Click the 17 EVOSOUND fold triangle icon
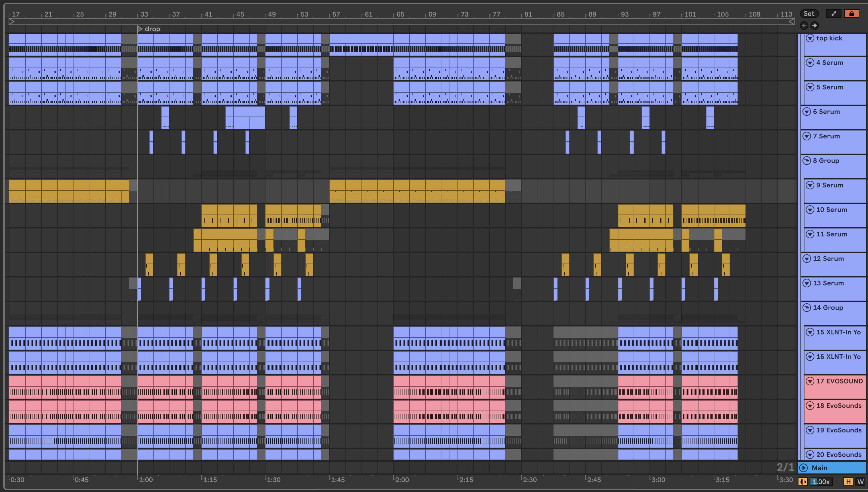Screen dimensions: 868x492 [x=810, y=381]
